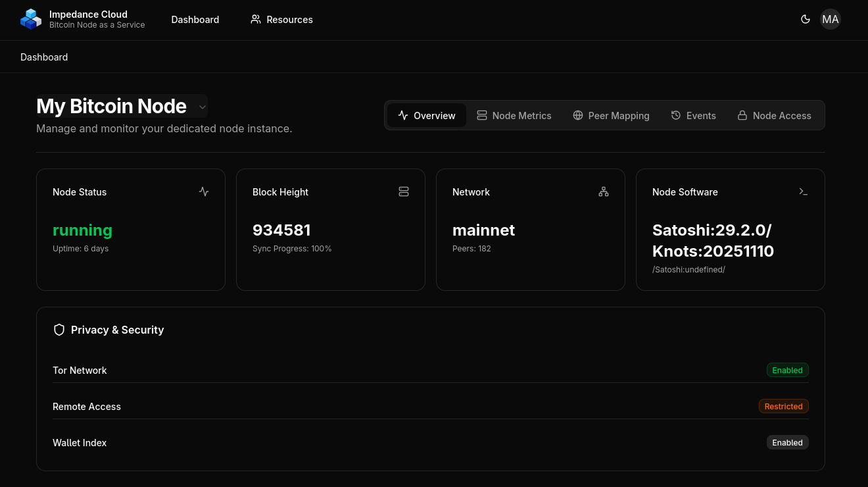Open the MA account menu
Screen dimensions: 868x487
pyautogui.click(x=831, y=19)
